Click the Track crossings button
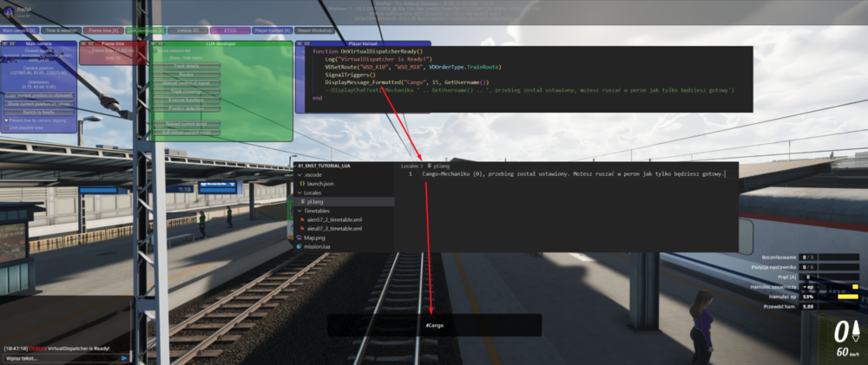The height and width of the screenshot is (365, 868). 186,91
